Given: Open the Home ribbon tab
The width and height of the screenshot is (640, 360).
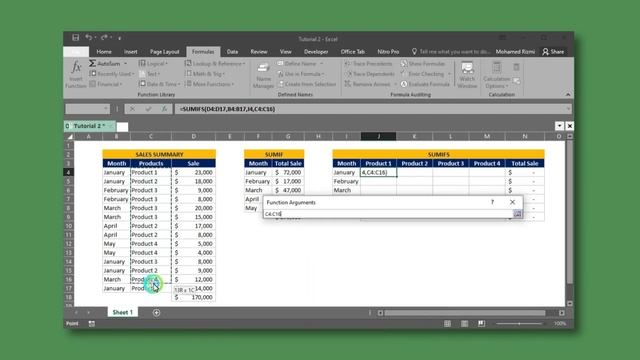Looking at the screenshot, I should click(104, 52).
